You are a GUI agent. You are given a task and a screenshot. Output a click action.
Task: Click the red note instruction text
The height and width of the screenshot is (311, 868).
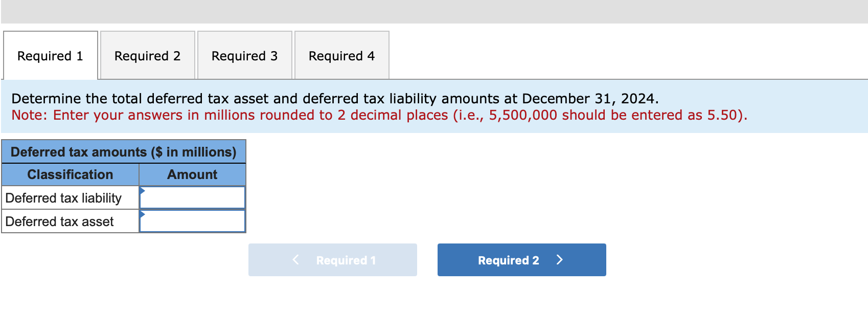(x=379, y=115)
